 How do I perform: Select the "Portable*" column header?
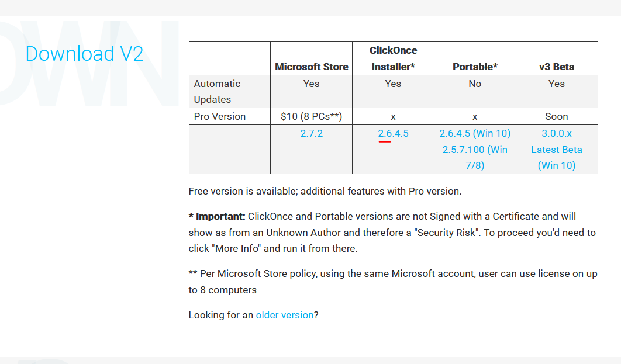click(x=475, y=67)
